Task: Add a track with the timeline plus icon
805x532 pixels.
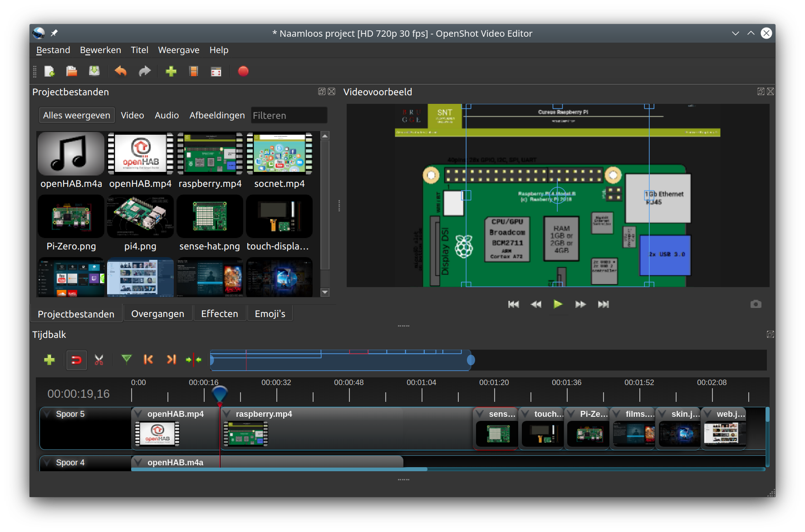Action: pos(49,360)
